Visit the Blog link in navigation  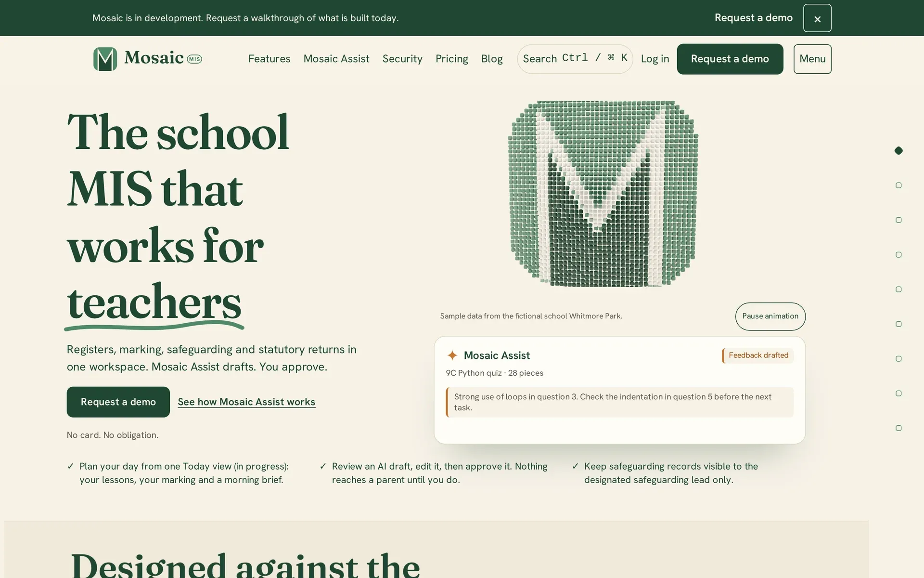(492, 59)
